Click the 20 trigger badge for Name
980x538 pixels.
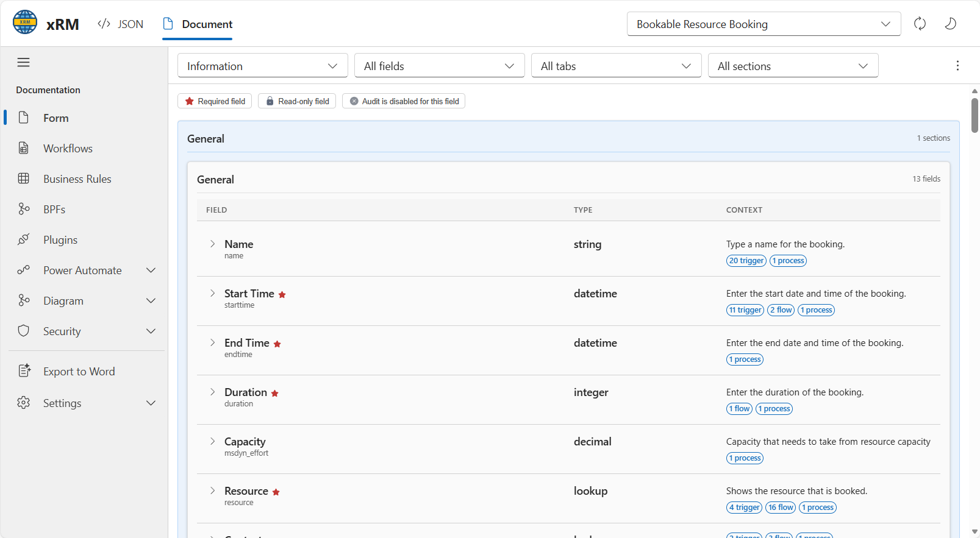pos(746,261)
